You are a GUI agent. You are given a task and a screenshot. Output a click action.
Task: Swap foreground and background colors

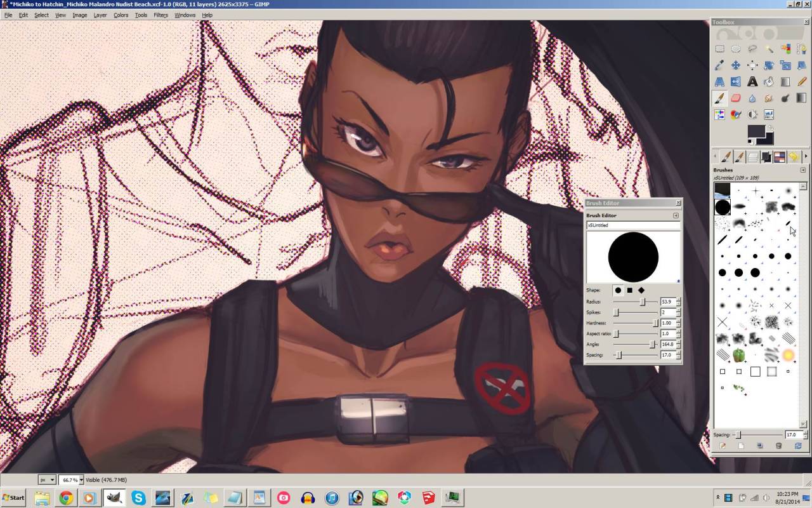click(x=770, y=128)
